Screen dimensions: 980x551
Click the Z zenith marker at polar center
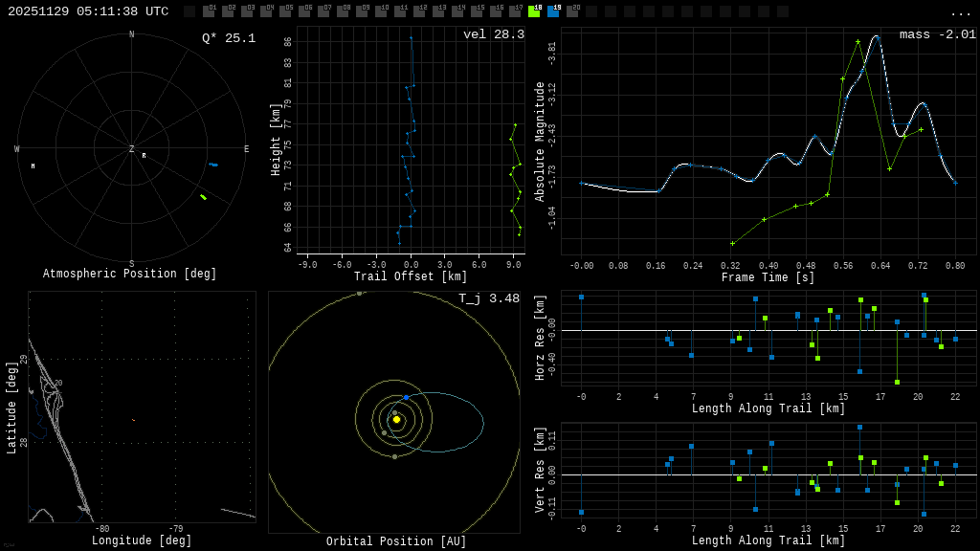point(132,149)
